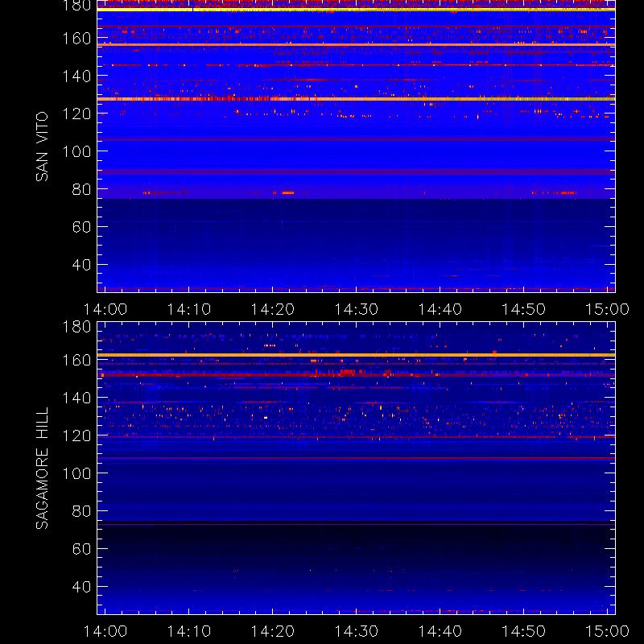Select the 140 tick label in San Vito panel
This screenshot has height=644, width=644.
[x=76, y=76]
